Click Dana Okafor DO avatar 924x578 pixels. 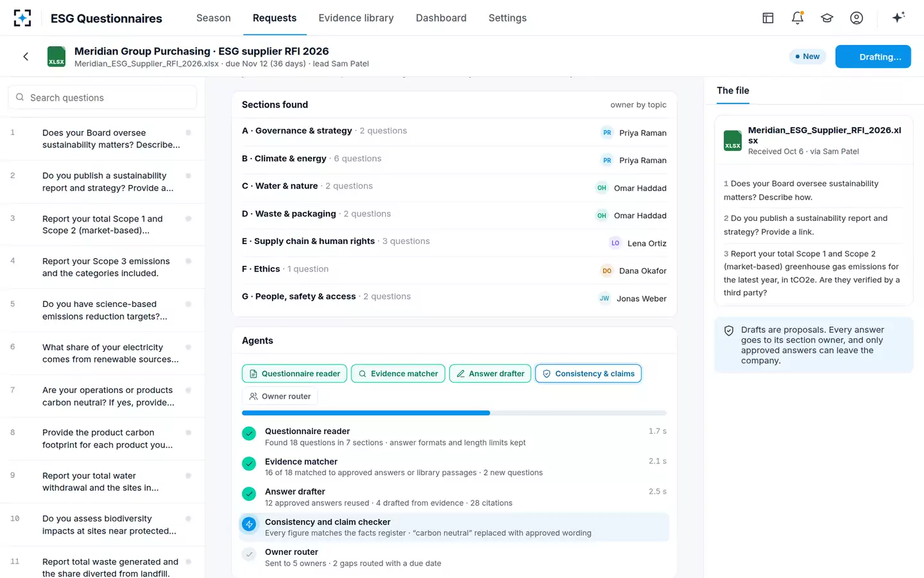[x=607, y=271]
